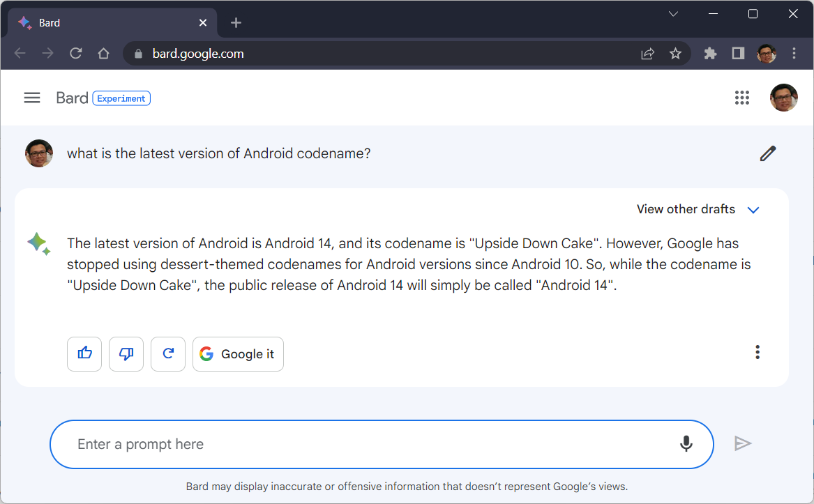Click the Experiment badge next to Bard

click(121, 98)
